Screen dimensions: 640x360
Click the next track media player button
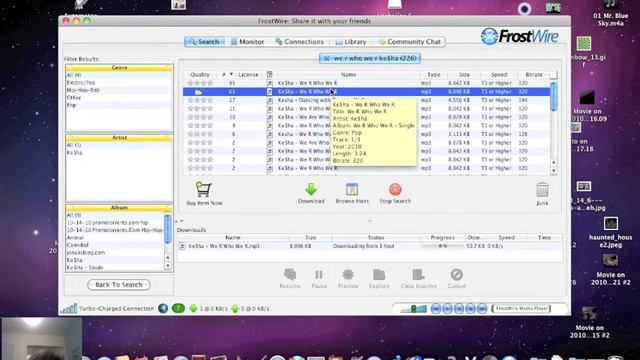point(482,309)
